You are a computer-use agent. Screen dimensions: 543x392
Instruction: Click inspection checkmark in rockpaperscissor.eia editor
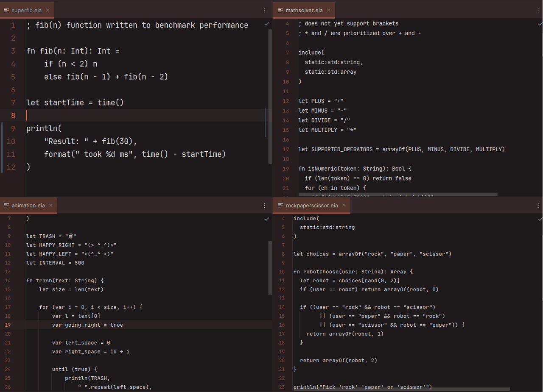click(x=540, y=219)
